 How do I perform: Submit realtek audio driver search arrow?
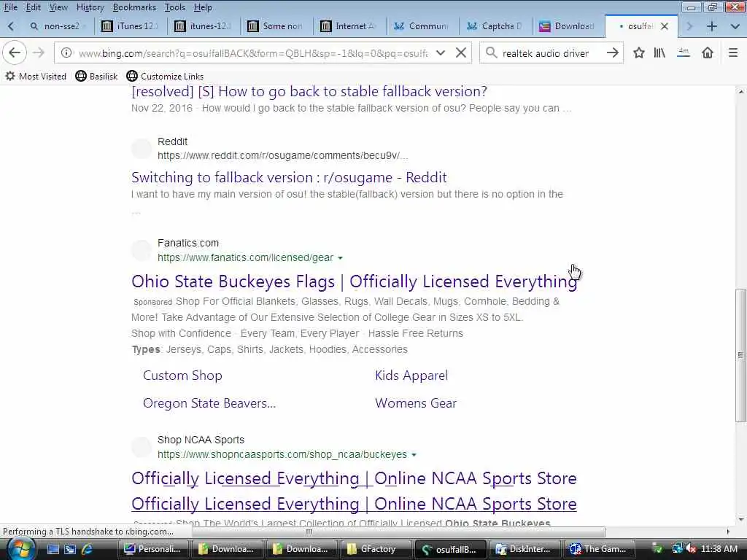coord(612,52)
